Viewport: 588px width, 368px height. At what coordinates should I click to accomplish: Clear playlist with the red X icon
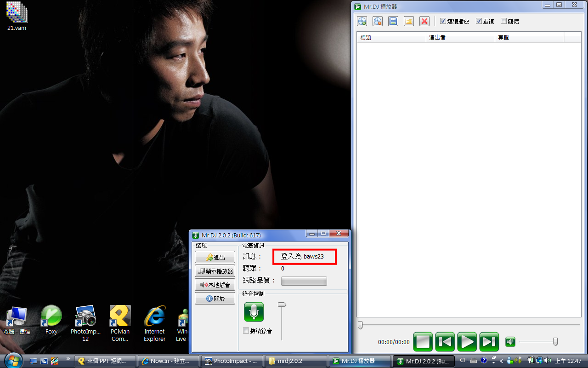tap(424, 21)
